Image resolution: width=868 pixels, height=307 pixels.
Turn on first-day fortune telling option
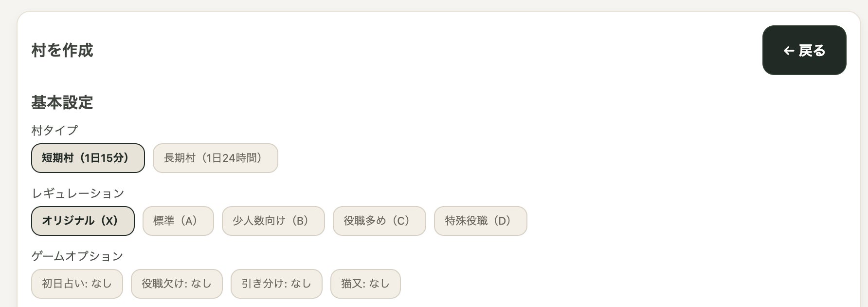point(77,284)
